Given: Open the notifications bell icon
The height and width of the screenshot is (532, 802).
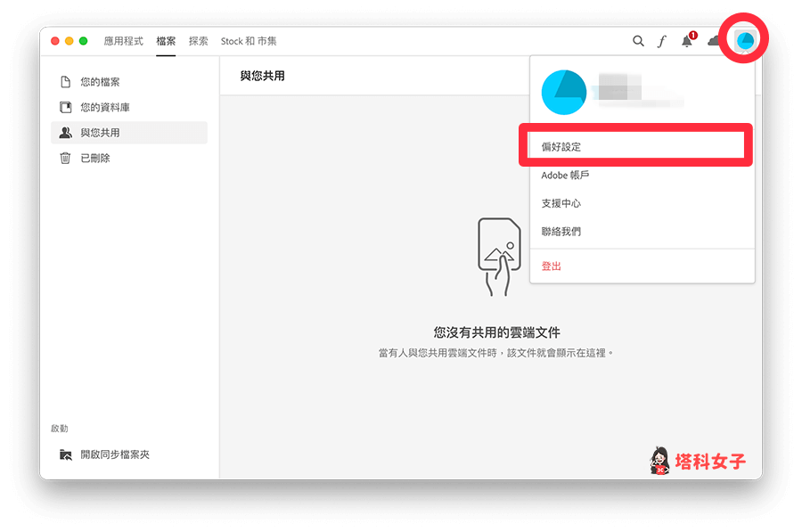Looking at the screenshot, I should point(687,41).
